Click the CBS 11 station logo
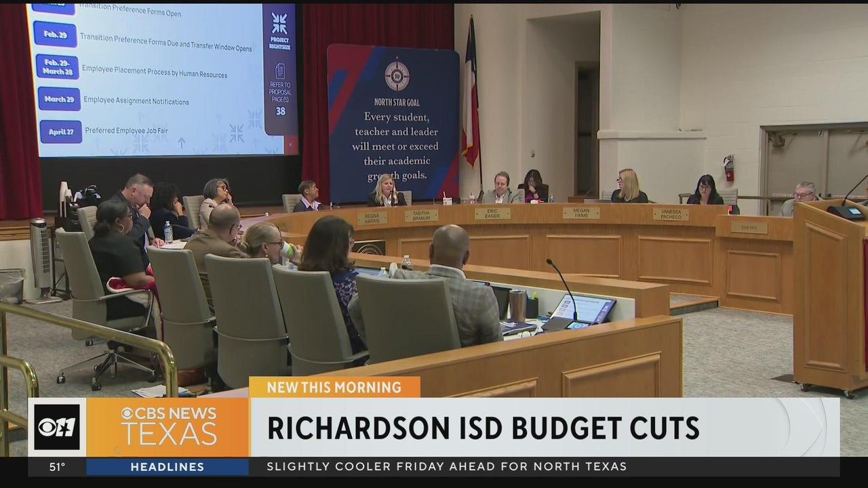This screenshot has height=488, width=868. (x=57, y=427)
